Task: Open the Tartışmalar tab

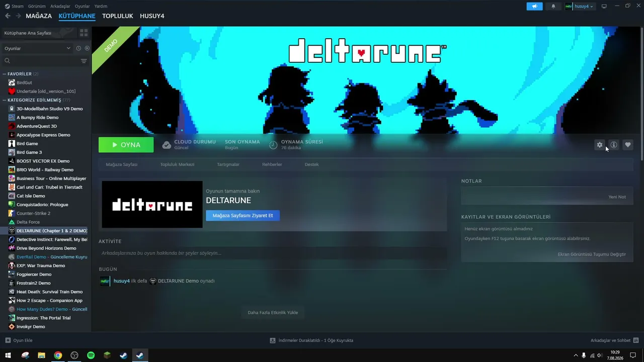Action: click(228, 164)
